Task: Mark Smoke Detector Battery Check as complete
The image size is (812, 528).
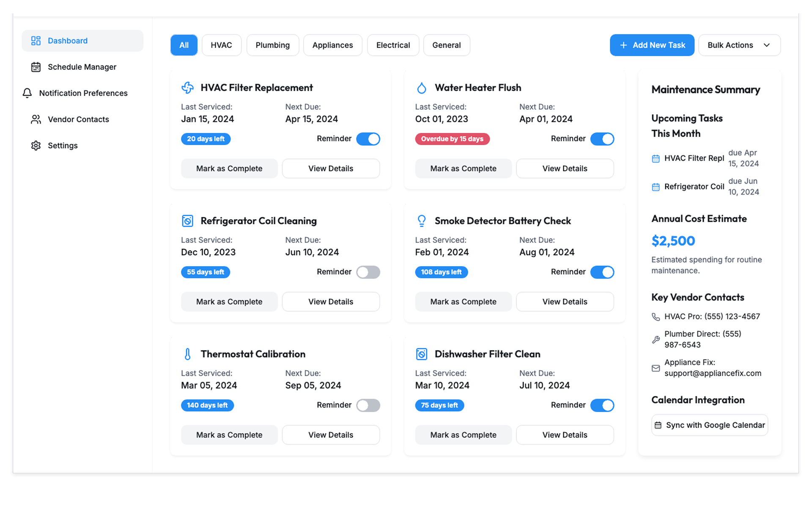Action: point(463,302)
